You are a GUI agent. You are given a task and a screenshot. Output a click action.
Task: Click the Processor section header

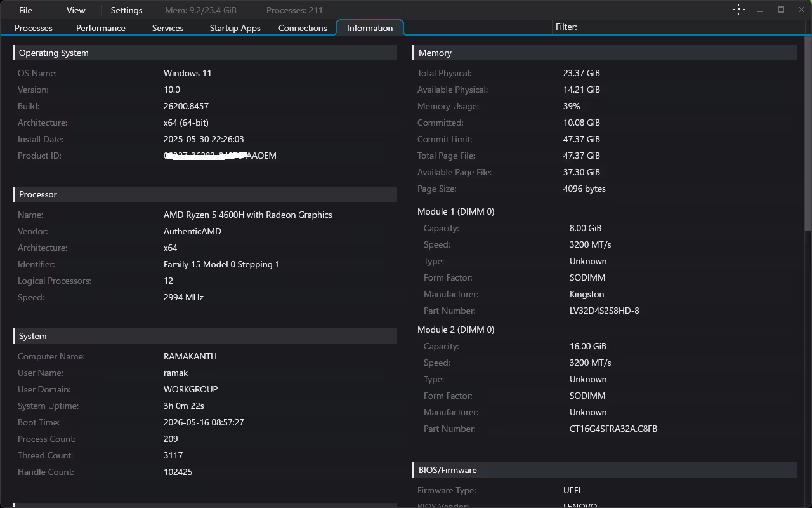[205, 194]
